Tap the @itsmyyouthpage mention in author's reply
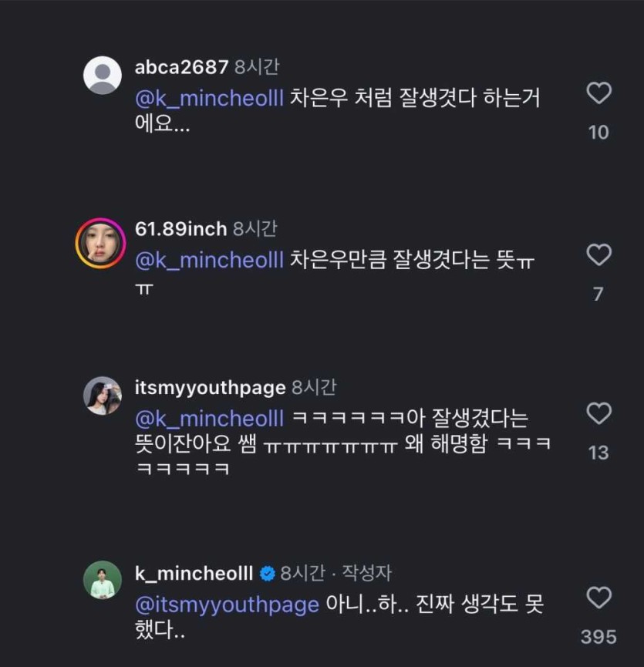Screen dimensions: 644x667 tap(227, 604)
